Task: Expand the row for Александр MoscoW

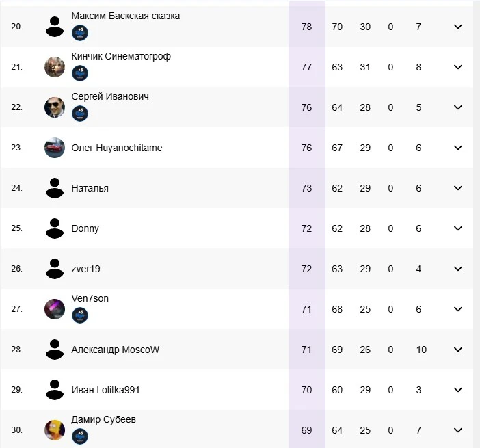Action: tap(458, 350)
